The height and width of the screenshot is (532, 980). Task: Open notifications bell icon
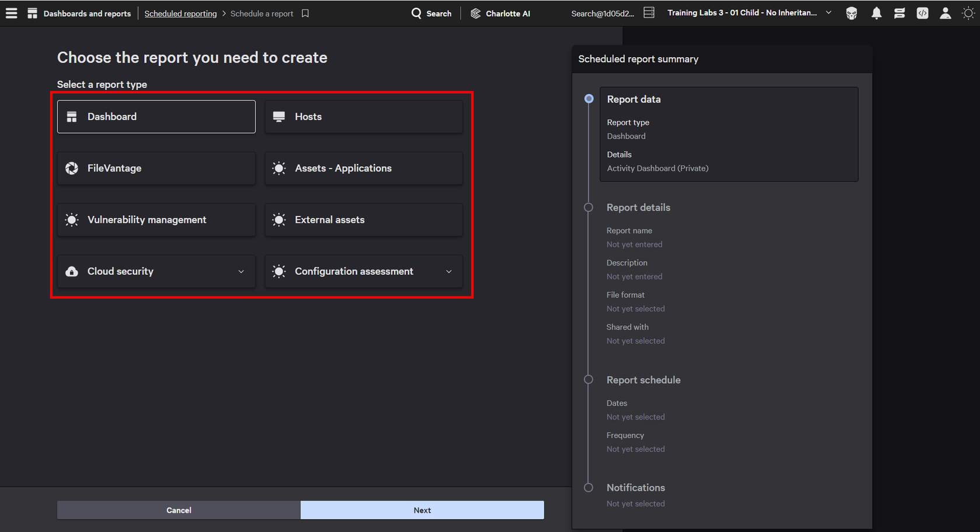pos(876,13)
